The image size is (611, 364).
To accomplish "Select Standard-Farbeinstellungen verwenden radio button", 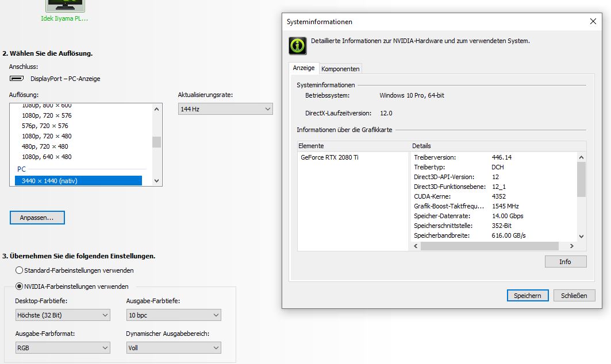I will pos(19,270).
